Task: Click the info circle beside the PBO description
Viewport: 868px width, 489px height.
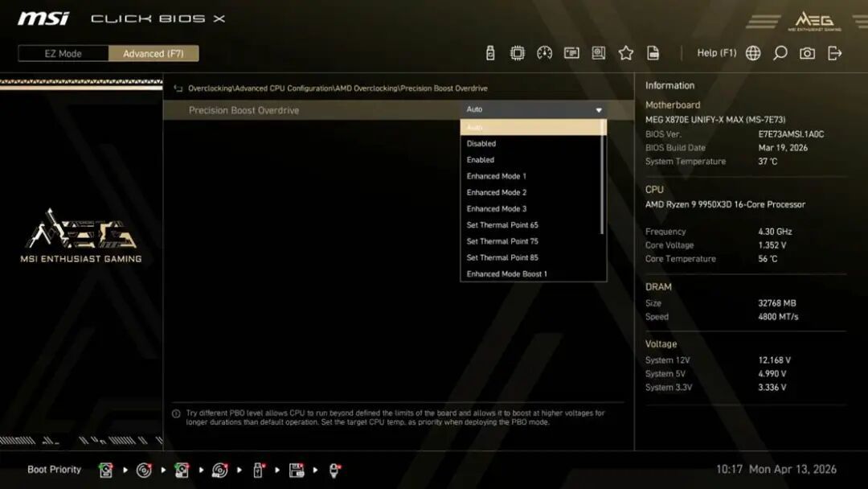Action: (x=176, y=413)
